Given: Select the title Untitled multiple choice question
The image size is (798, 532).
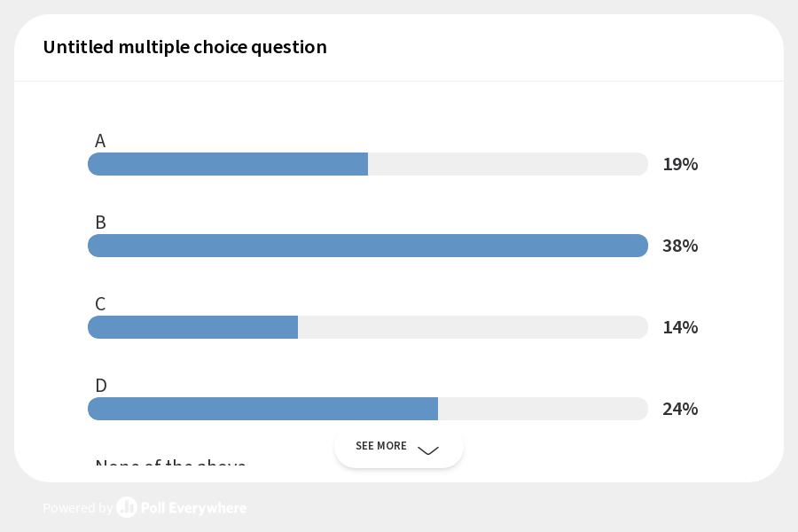Looking at the screenshot, I should pos(184,47).
